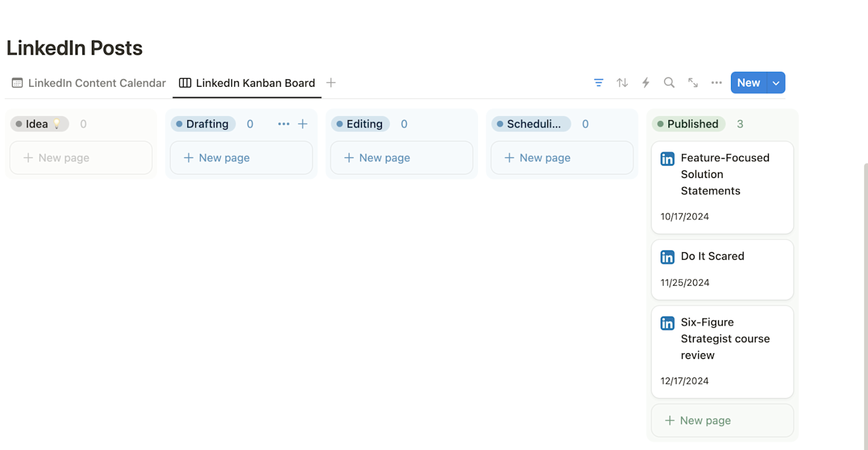Click the 10/17/2024 date

684,216
